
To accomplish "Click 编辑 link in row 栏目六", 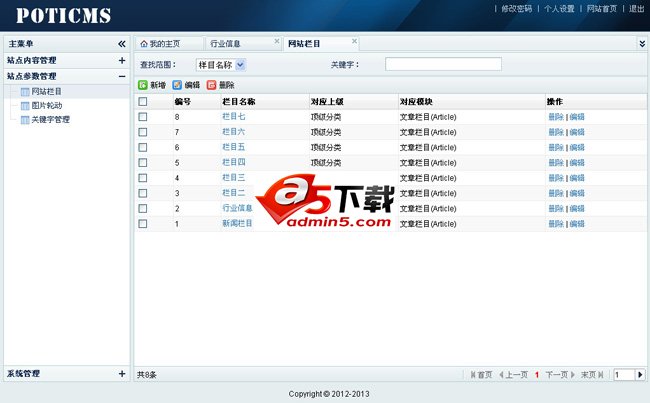I will pos(577,132).
